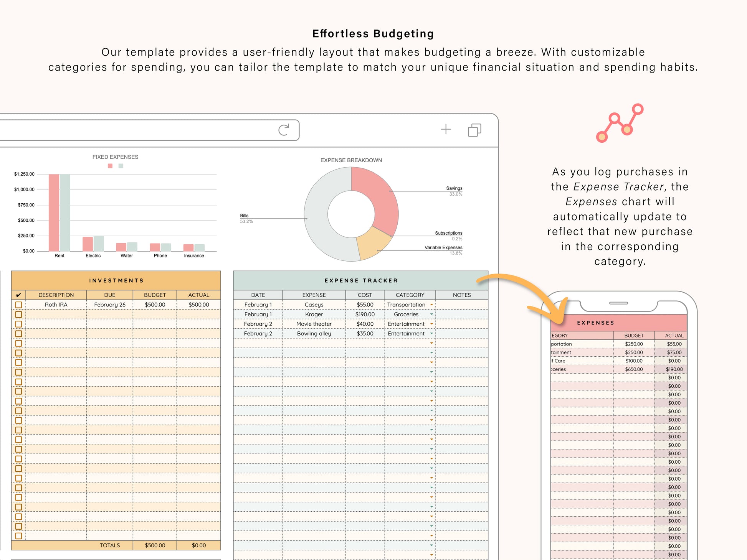The image size is (747, 560).
Task: Open the Transportation category dropdown arrow
Action: tap(431, 305)
